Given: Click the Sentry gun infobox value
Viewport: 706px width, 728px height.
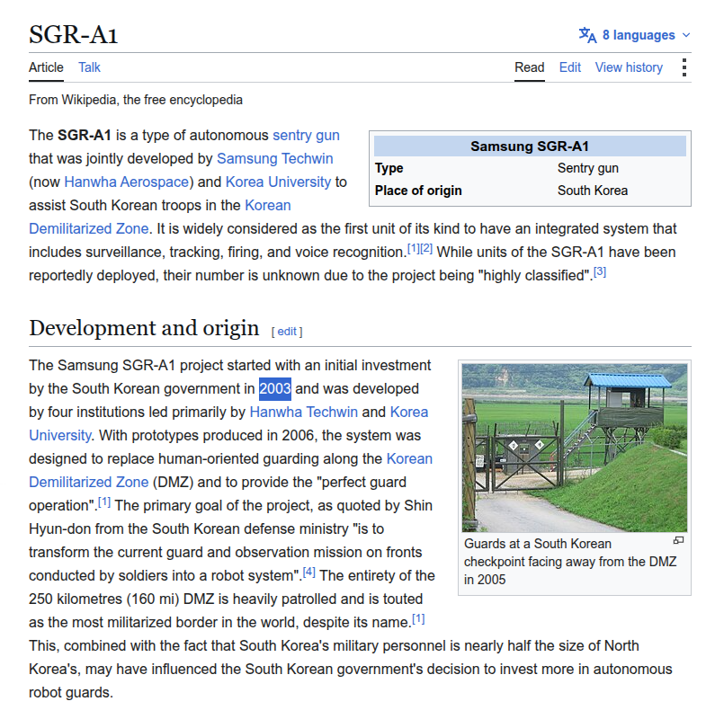Looking at the screenshot, I should (588, 168).
